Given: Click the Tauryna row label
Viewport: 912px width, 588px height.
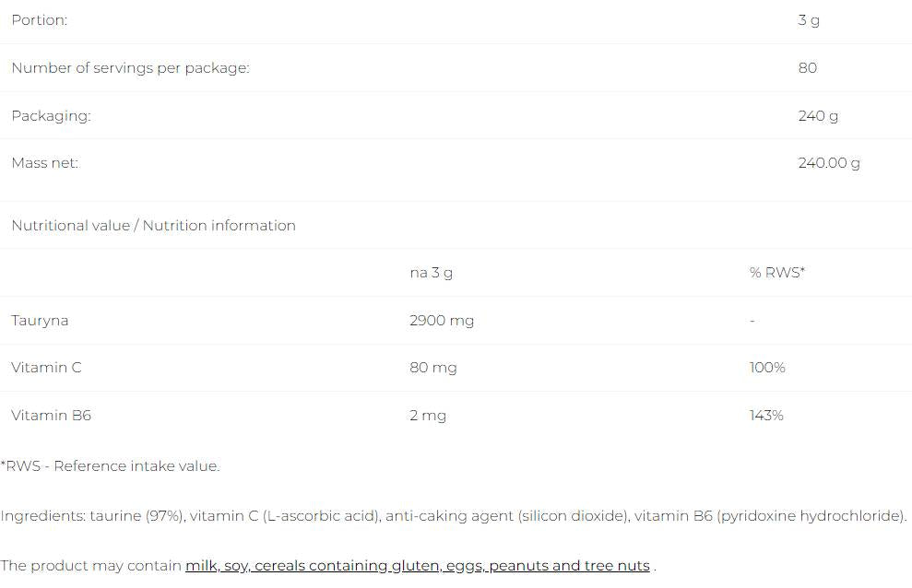Looking at the screenshot, I should [40, 321].
